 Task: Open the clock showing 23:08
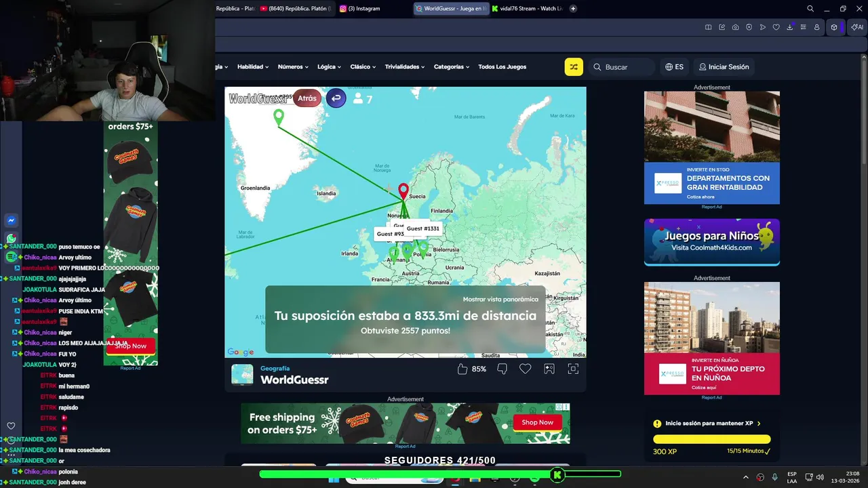[x=847, y=477]
